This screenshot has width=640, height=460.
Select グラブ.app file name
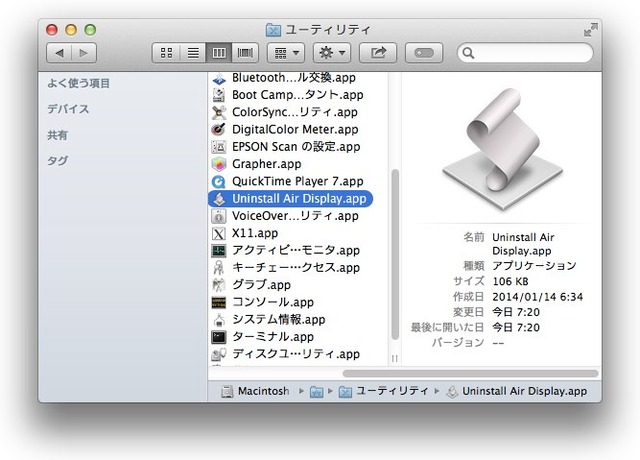click(x=261, y=285)
